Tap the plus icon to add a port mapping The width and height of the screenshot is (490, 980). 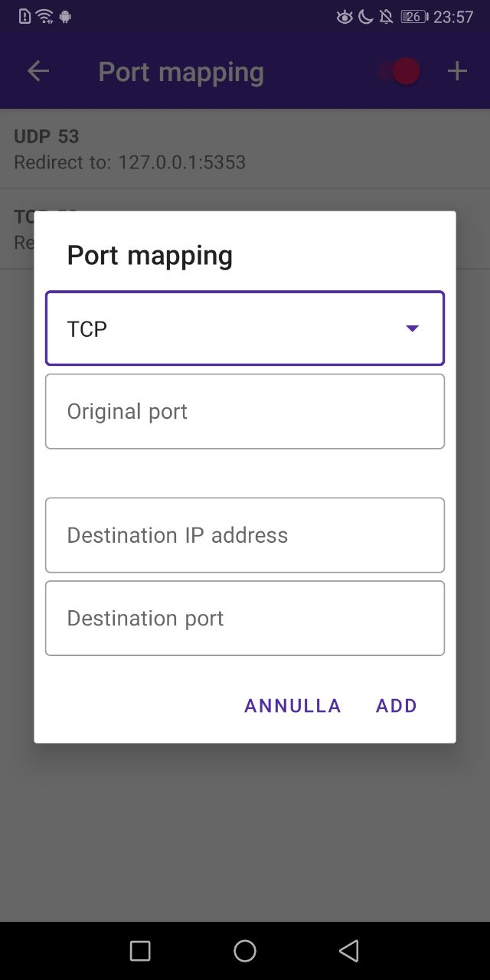click(456, 70)
